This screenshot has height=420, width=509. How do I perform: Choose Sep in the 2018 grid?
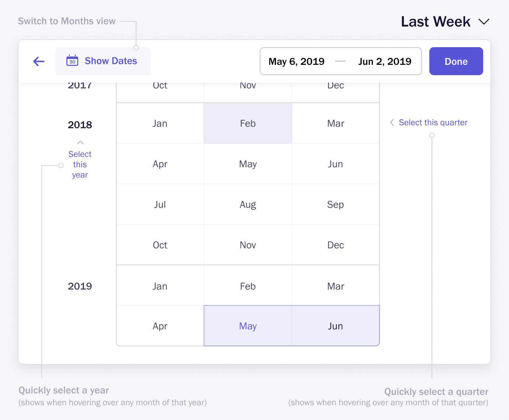click(x=336, y=204)
